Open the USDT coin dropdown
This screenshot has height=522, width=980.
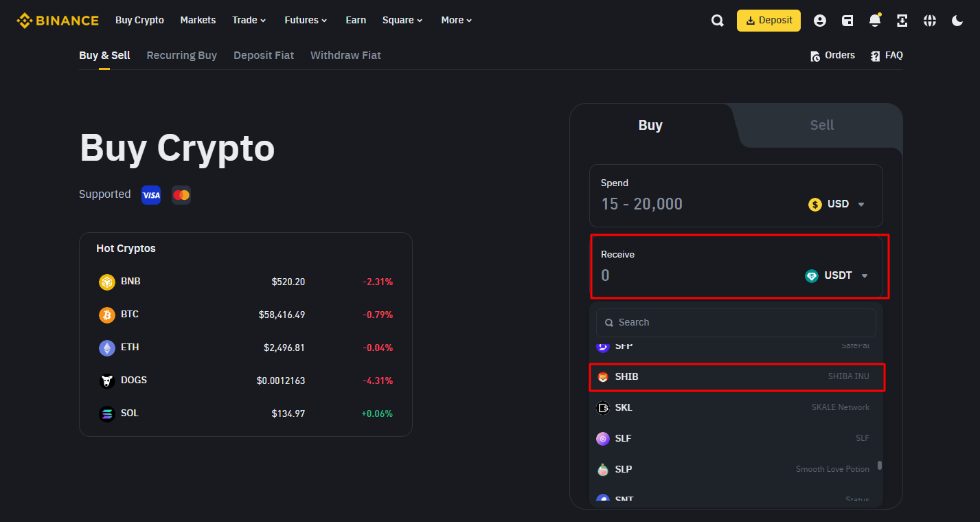click(836, 275)
